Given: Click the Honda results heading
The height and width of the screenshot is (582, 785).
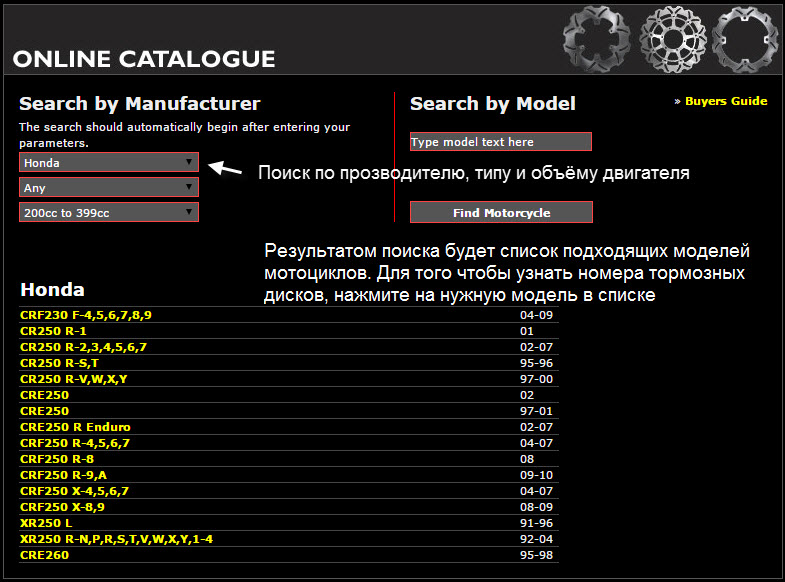Looking at the screenshot, I should (52, 290).
